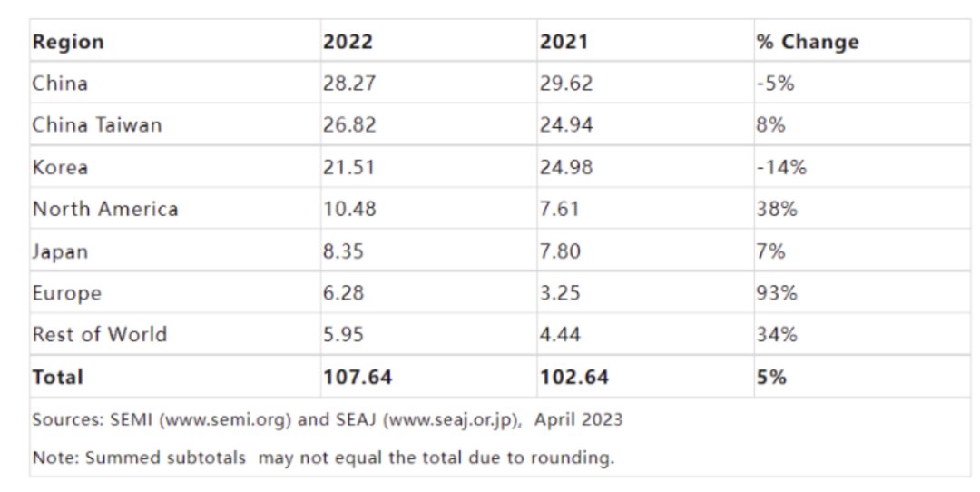Click Japan 2022 value 8.35

tap(343, 251)
